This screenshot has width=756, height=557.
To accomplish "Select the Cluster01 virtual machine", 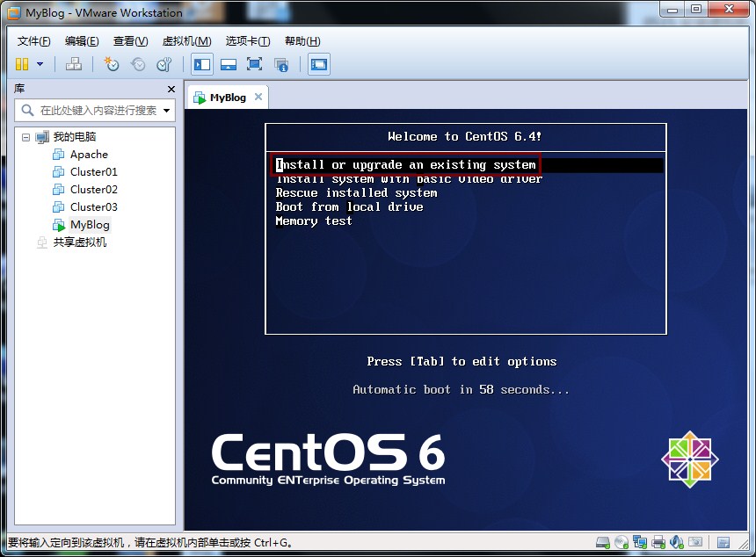I will (93, 172).
